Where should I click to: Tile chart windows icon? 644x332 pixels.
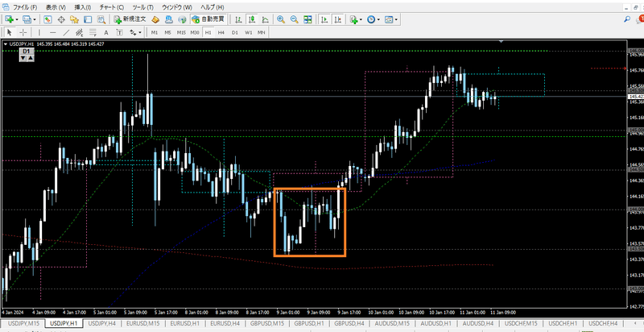pos(308,19)
